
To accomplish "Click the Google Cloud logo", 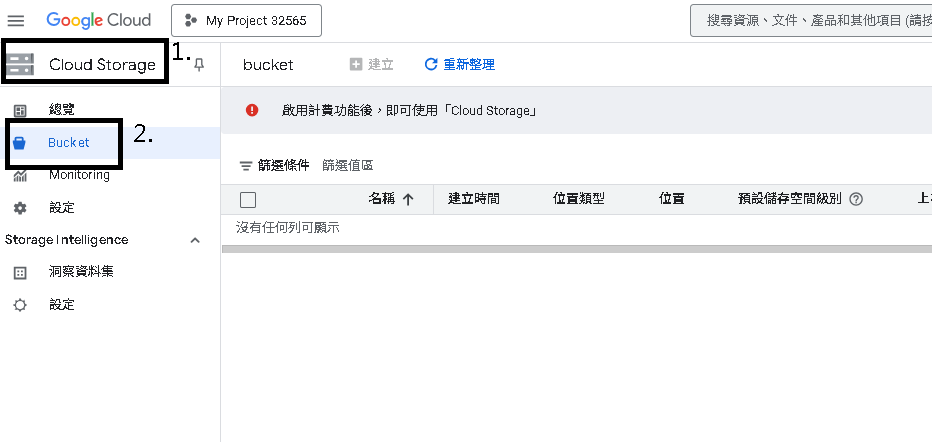I will pyautogui.click(x=99, y=20).
